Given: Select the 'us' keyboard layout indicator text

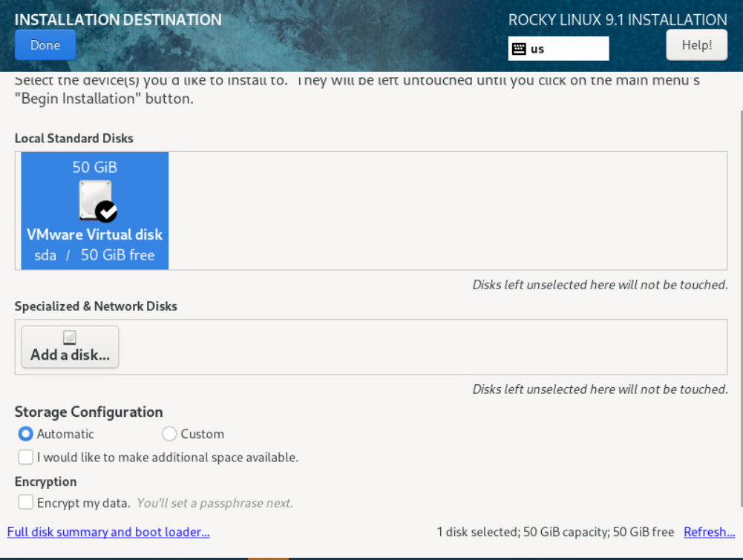Looking at the screenshot, I should coord(537,49).
